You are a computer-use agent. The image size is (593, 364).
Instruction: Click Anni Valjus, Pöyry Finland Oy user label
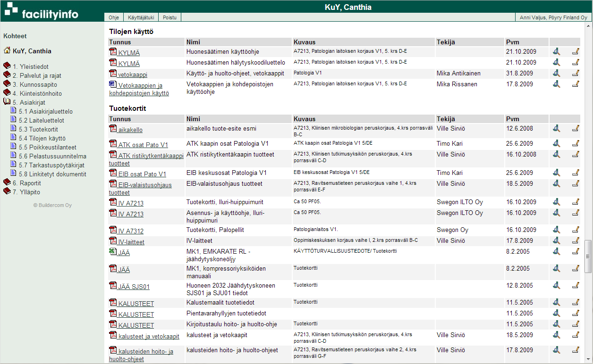coord(553,17)
